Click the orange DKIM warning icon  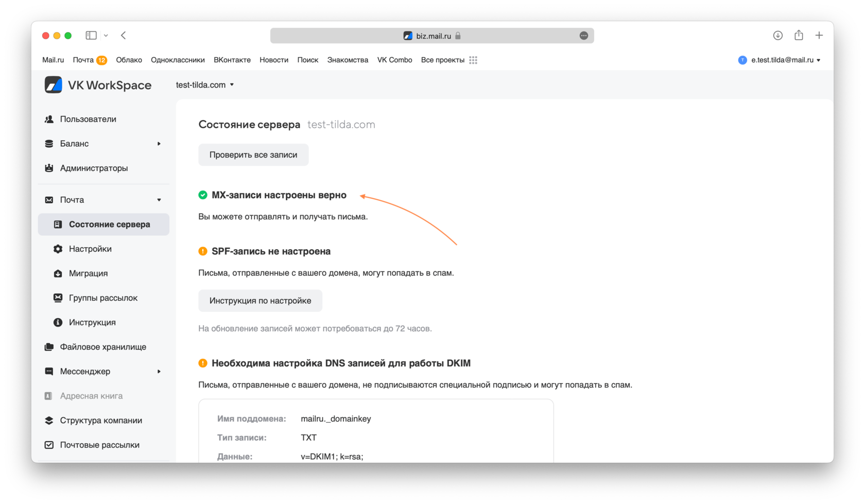203,363
